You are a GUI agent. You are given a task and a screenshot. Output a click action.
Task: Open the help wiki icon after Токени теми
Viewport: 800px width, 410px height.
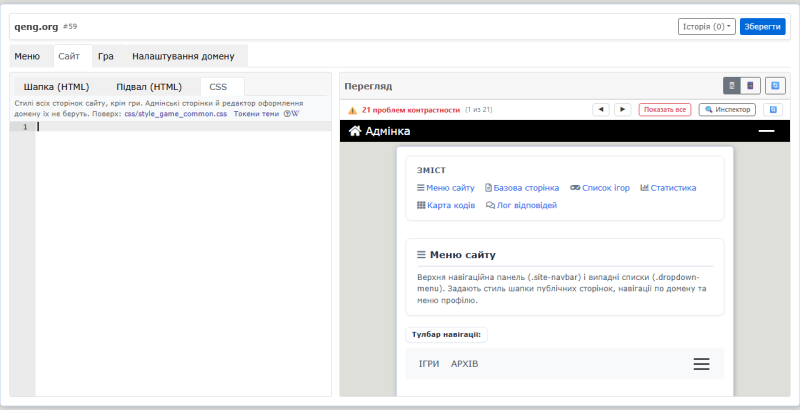click(291, 114)
